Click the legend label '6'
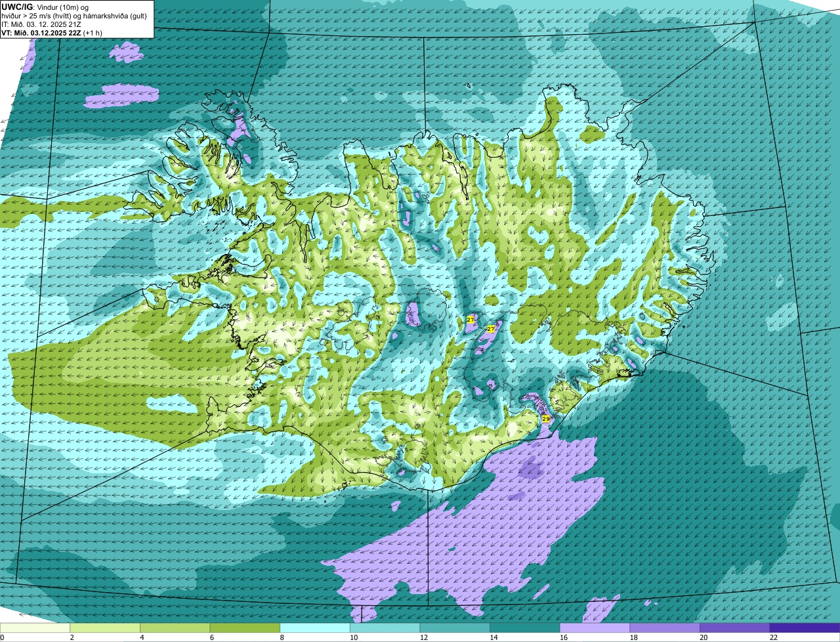840x642 pixels. click(x=211, y=637)
